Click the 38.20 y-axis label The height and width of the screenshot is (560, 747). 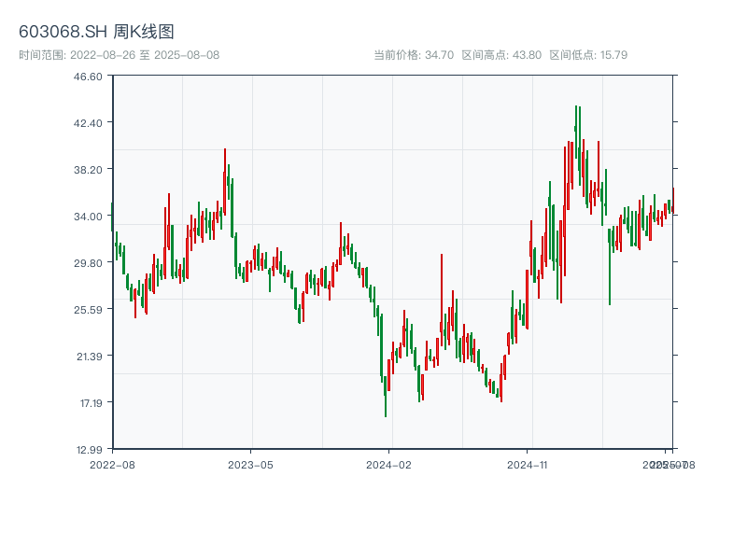(x=88, y=170)
